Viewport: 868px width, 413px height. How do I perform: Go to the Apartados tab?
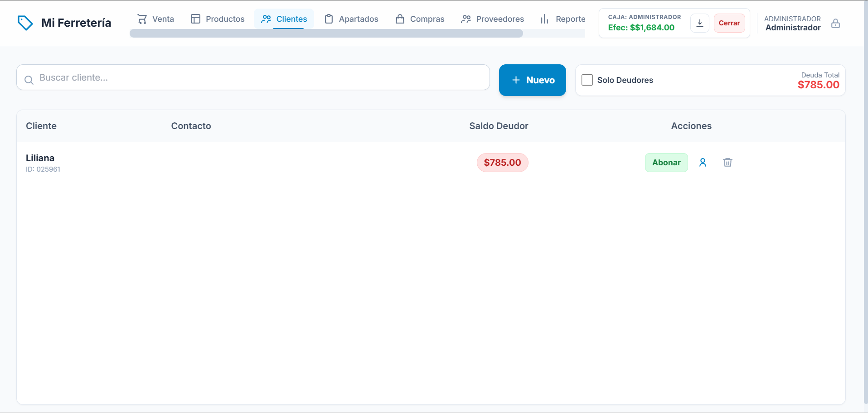(x=351, y=19)
